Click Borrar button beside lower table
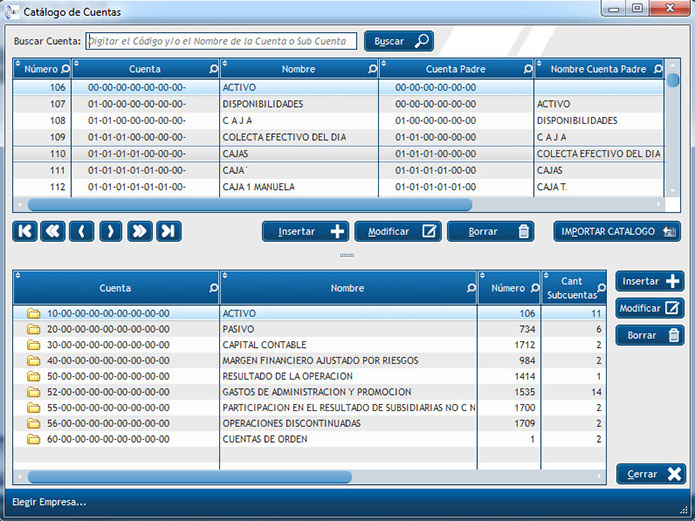 coord(649,335)
